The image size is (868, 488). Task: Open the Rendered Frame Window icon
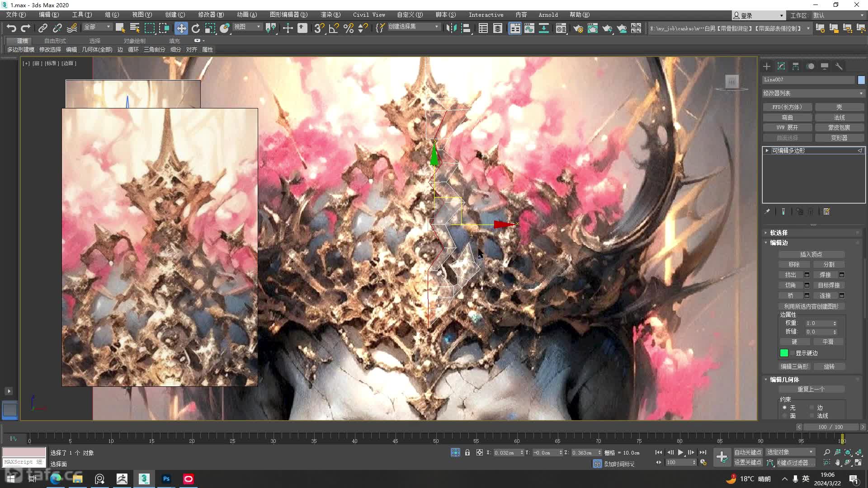click(593, 28)
